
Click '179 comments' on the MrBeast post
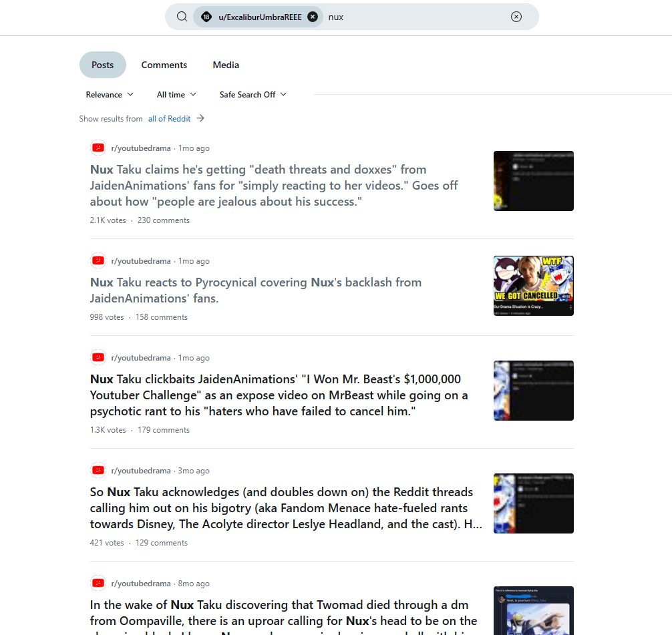click(x=163, y=430)
